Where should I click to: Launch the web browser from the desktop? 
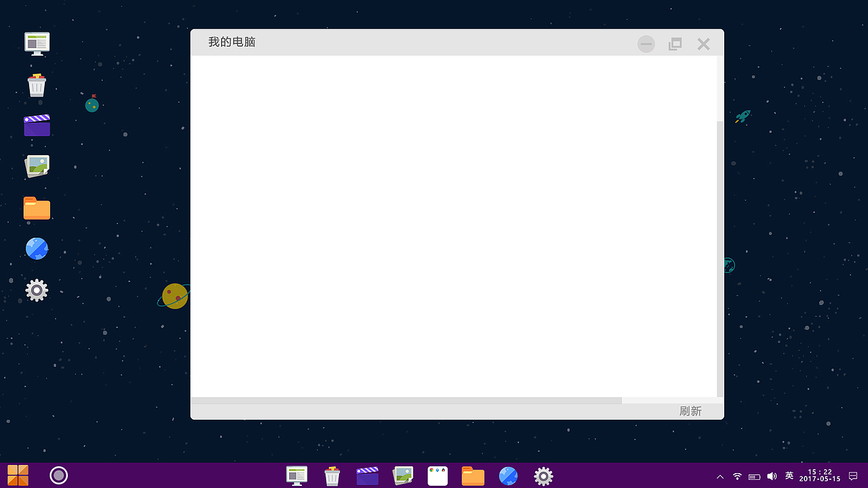coord(37,248)
